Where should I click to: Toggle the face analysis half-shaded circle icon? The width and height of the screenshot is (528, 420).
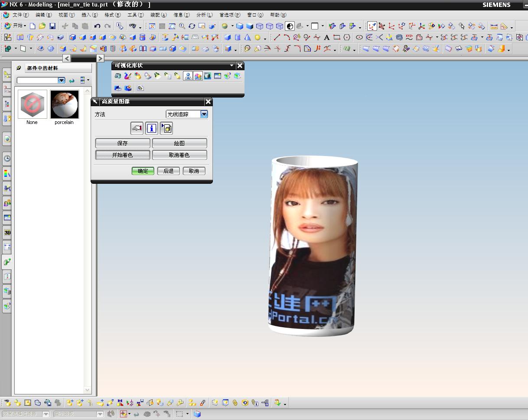click(290, 26)
